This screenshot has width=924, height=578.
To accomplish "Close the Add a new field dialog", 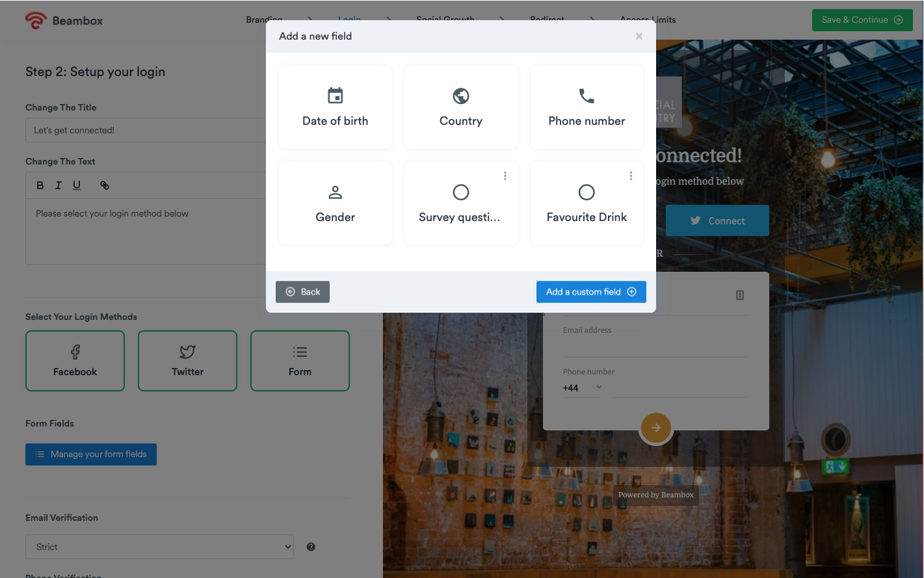I will click(639, 36).
